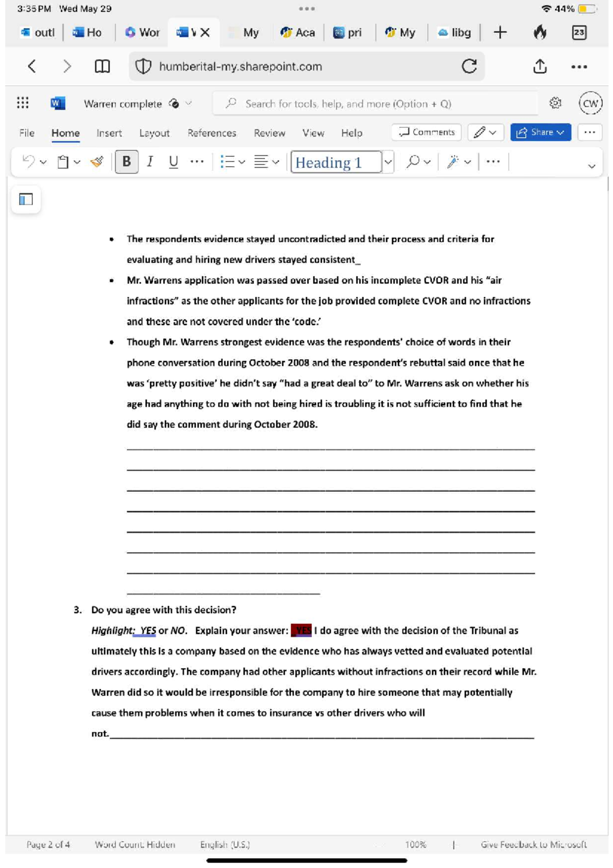Open the Warren complete title dropdown arrow
The height and width of the screenshot is (868, 613).
tap(188, 103)
